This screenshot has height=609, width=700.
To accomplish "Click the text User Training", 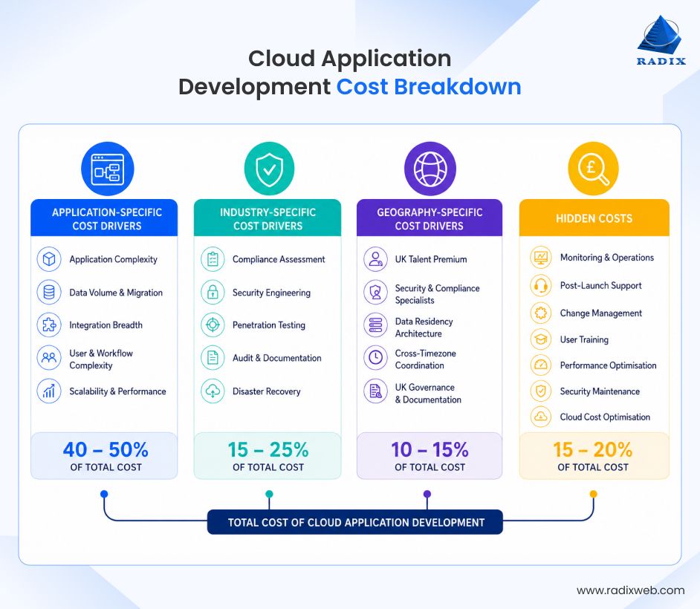I will pyautogui.click(x=584, y=339).
